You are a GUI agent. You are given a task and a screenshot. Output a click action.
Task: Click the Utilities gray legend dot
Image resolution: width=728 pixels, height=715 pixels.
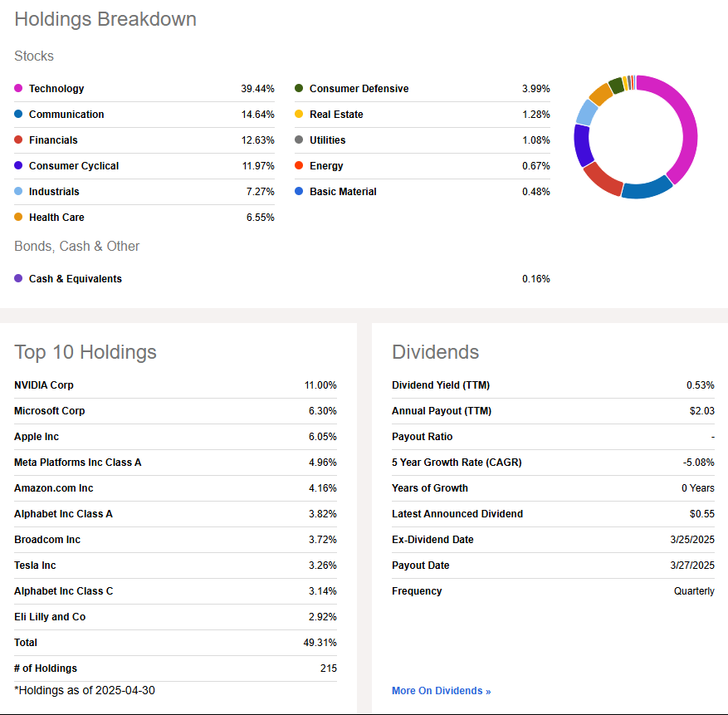coord(299,140)
